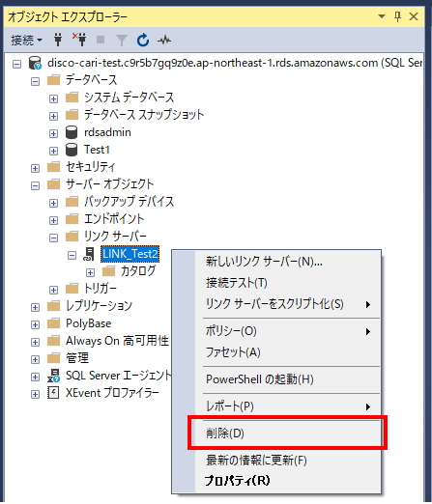Click the connect plug icon in the toolbar

(58, 40)
